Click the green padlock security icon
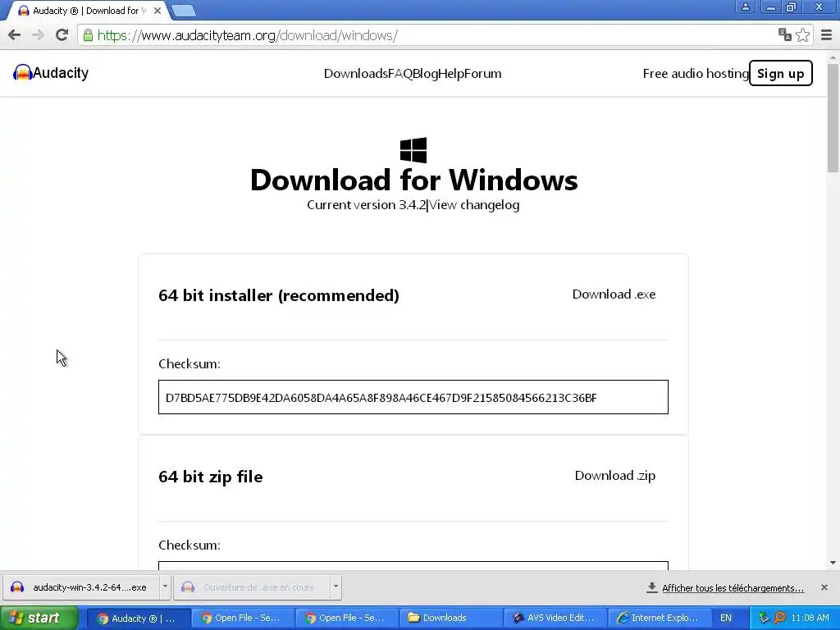 coord(88,35)
